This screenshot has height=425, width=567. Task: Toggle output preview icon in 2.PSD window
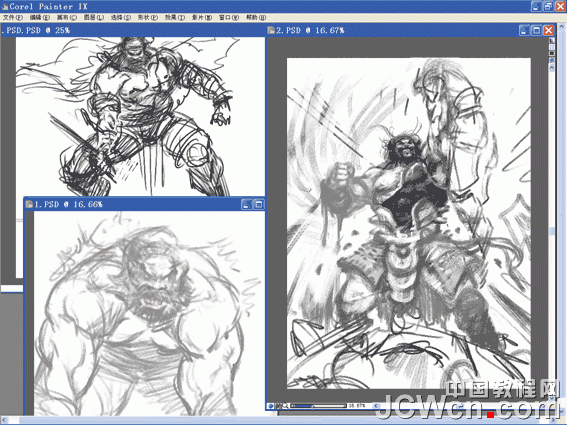[x=552, y=53]
